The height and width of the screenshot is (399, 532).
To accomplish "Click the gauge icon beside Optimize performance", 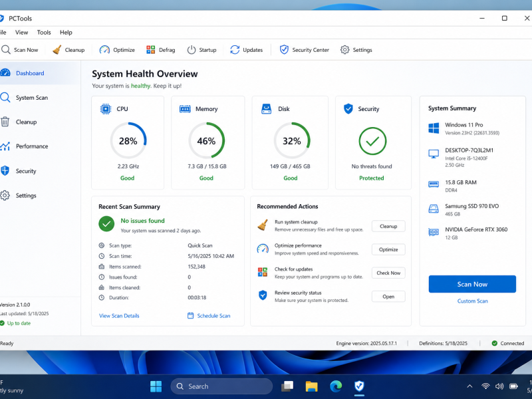I will tap(263, 249).
